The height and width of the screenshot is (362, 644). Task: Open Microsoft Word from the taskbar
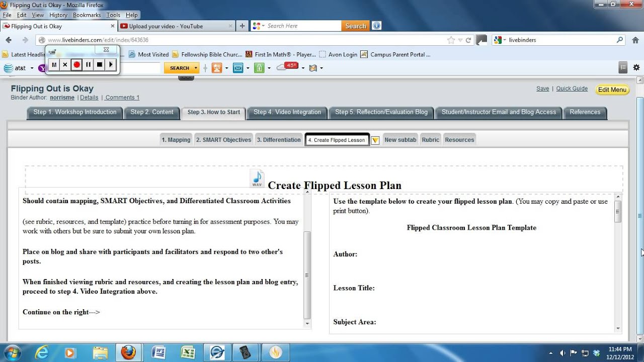pyautogui.click(x=159, y=352)
